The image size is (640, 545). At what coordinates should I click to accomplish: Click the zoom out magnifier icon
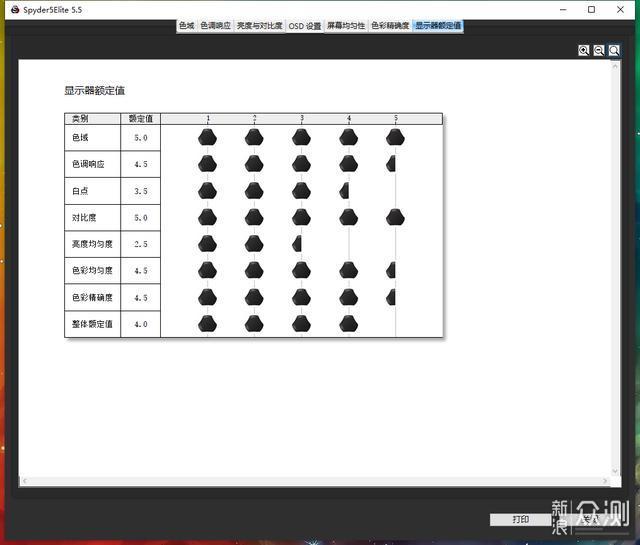[x=599, y=50]
